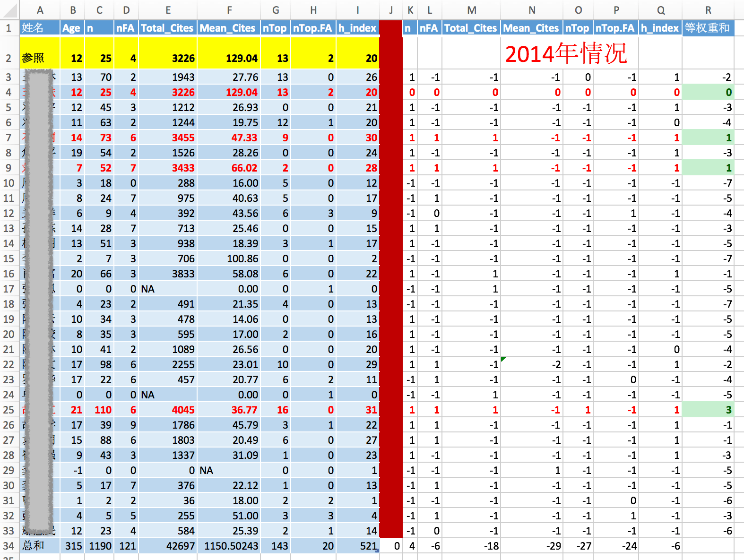Screen dimensions: 744x560
Task: Select the "姓名" header cell
Action: pyautogui.click(x=39, y=28)
